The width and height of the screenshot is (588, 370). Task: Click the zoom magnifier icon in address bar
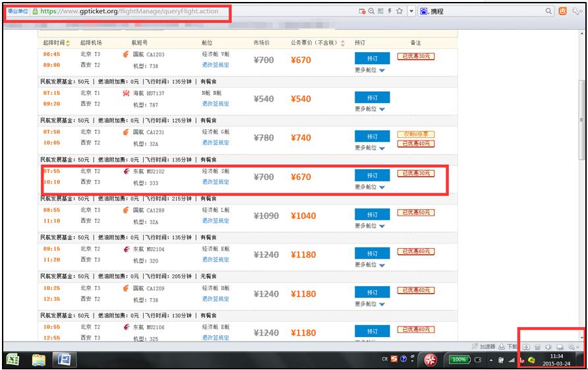point(371,11)
